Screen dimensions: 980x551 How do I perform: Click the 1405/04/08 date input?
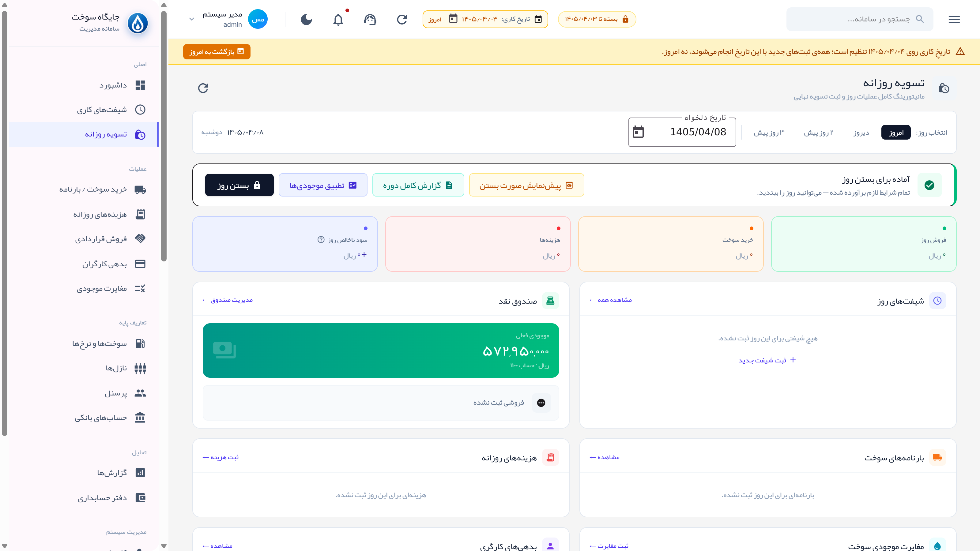point(682,132)
